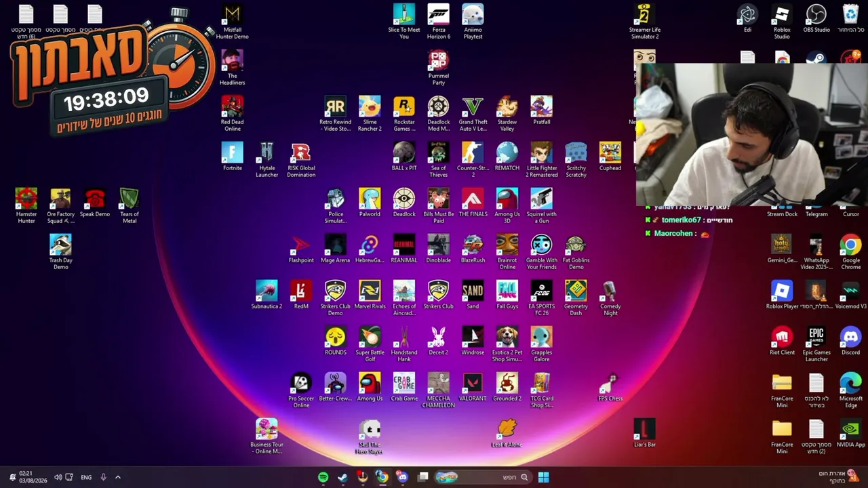Open Aniimo Playtest icon
868x488 pixels.
pyautogui.click(x=473, y=22)
